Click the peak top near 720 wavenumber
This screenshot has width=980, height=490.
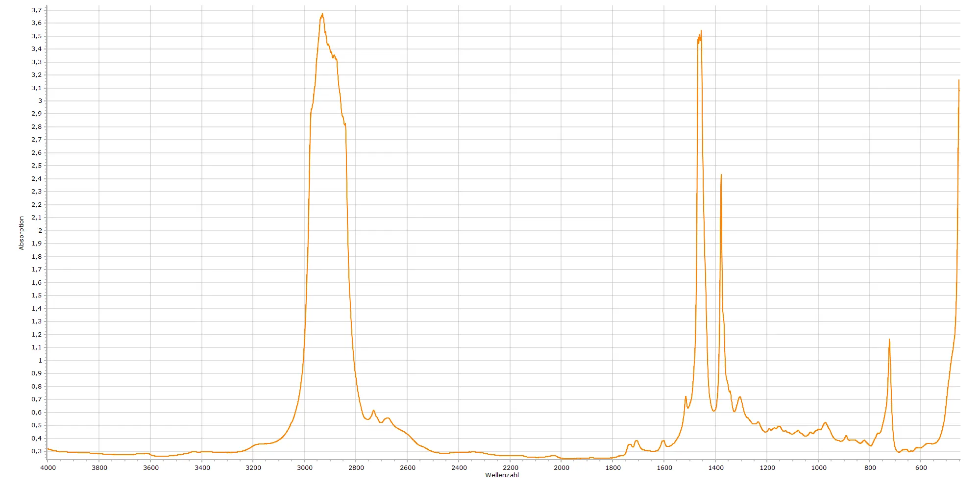pyautogui.click(x=889, y=340)
